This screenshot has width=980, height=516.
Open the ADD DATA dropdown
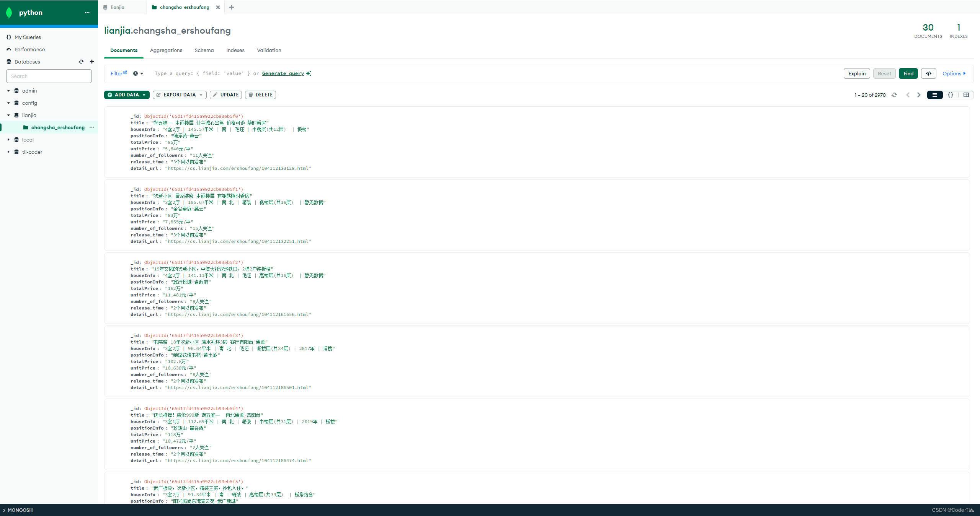(x=127, y=95)
